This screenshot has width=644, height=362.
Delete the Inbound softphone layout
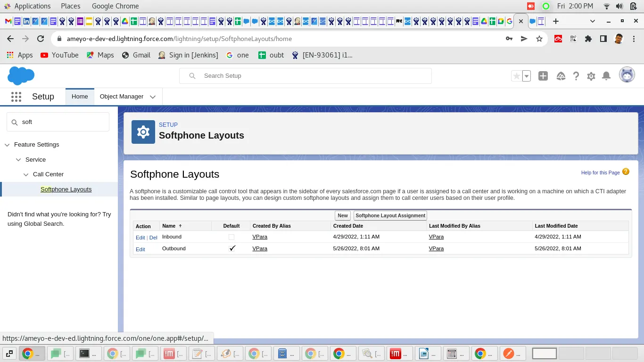[x=153, y=238]
